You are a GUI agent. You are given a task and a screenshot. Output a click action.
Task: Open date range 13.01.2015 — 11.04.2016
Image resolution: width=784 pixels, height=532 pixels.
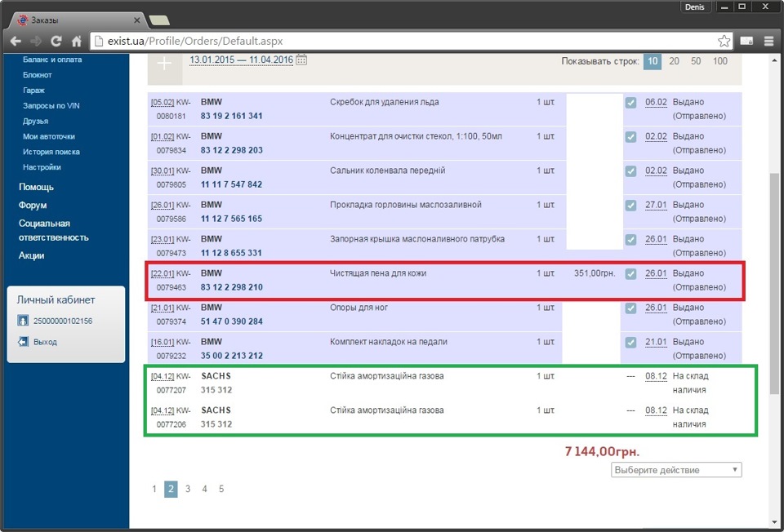pos(241,60)
